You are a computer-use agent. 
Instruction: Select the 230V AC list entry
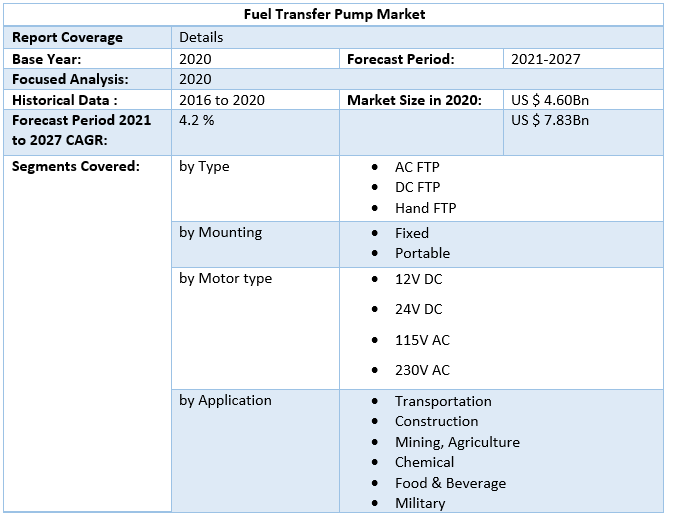(x=422, y=370)
